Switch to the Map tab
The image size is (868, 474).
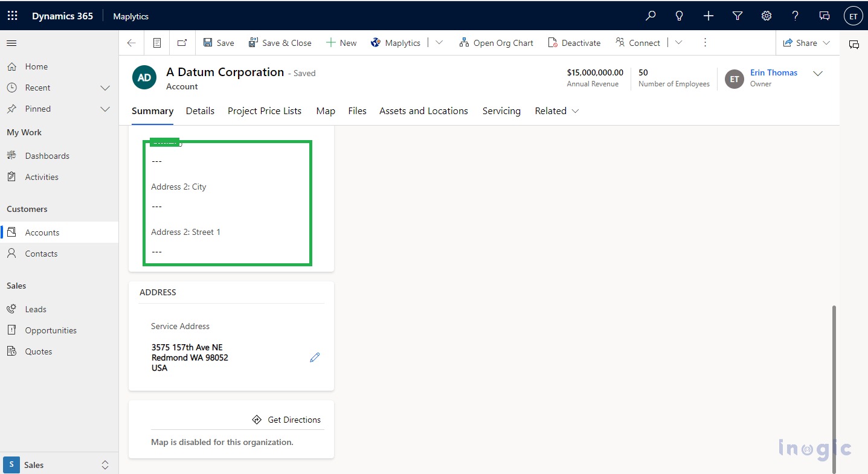[326, 111]
